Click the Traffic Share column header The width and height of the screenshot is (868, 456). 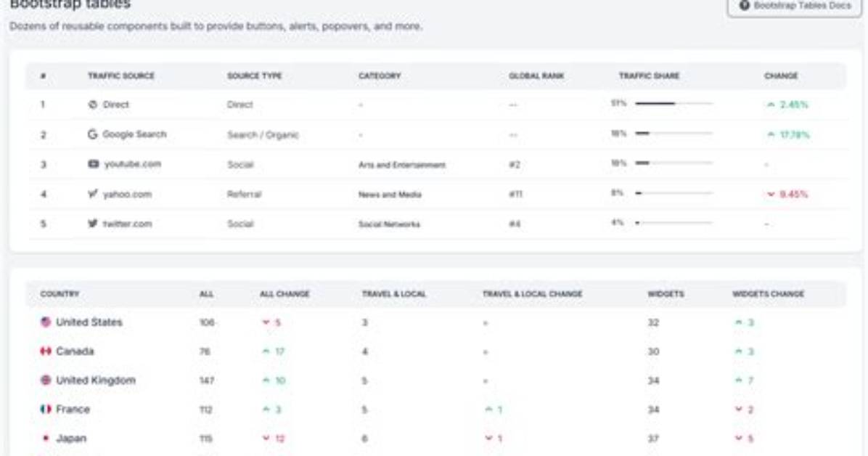pos(649,76)
